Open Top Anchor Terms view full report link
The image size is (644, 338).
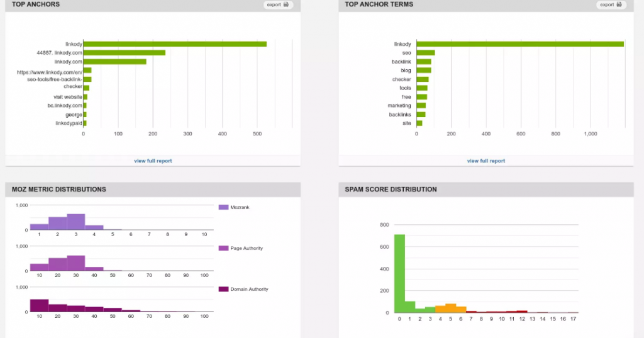click(486, 161)
